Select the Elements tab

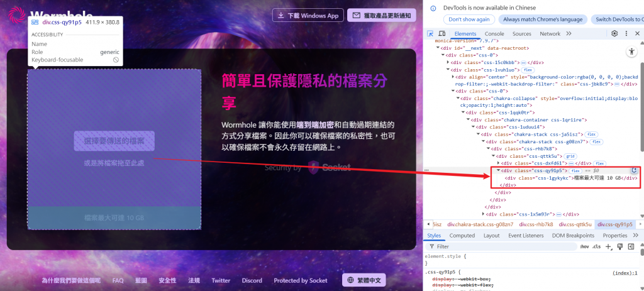[465, 34]
